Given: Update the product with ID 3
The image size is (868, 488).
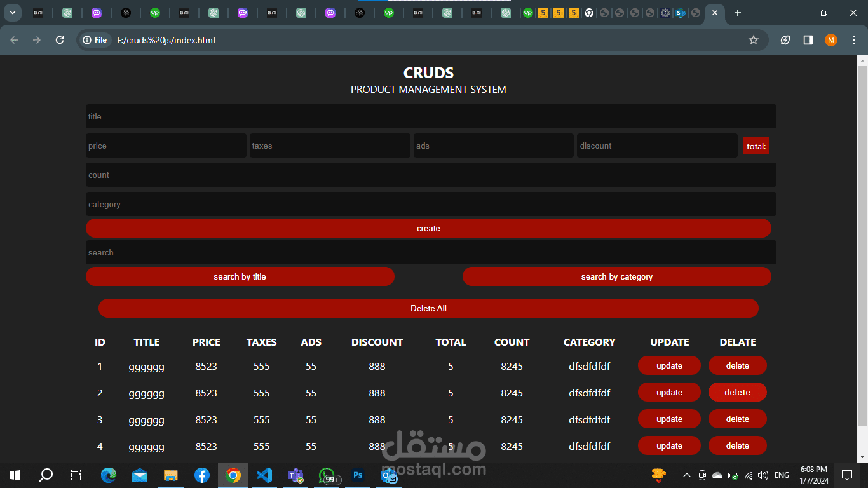Looking at the screenshot, I should pyautogui.click(x=669, y=419).
